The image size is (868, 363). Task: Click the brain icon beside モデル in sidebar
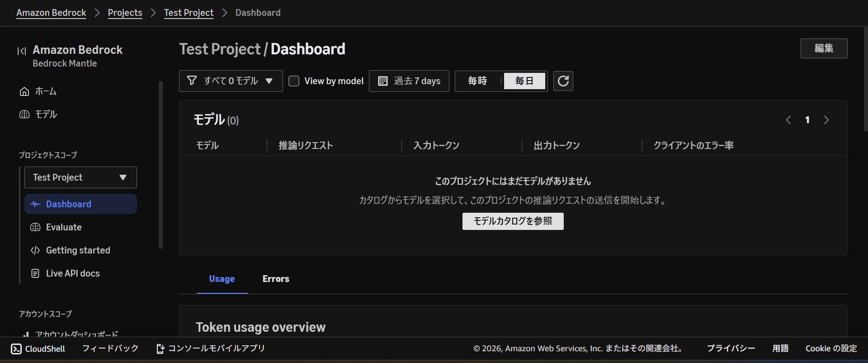coord(24,115)
